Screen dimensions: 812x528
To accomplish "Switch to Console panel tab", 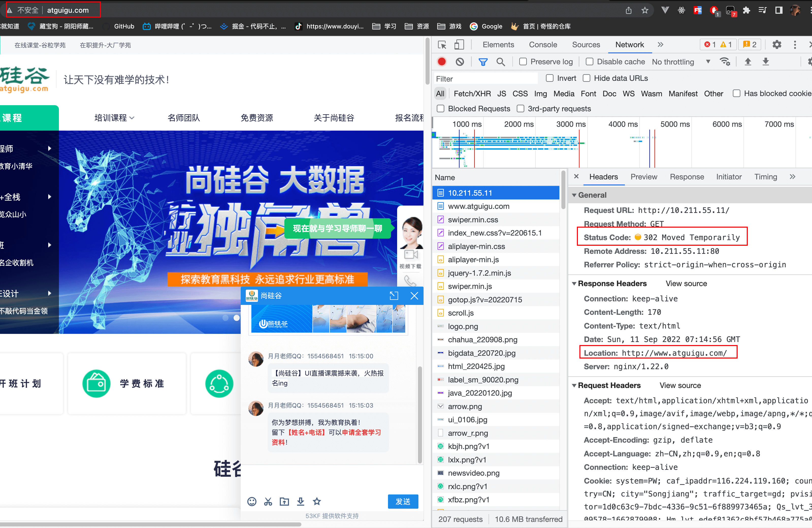I will (x=543, y=45).
